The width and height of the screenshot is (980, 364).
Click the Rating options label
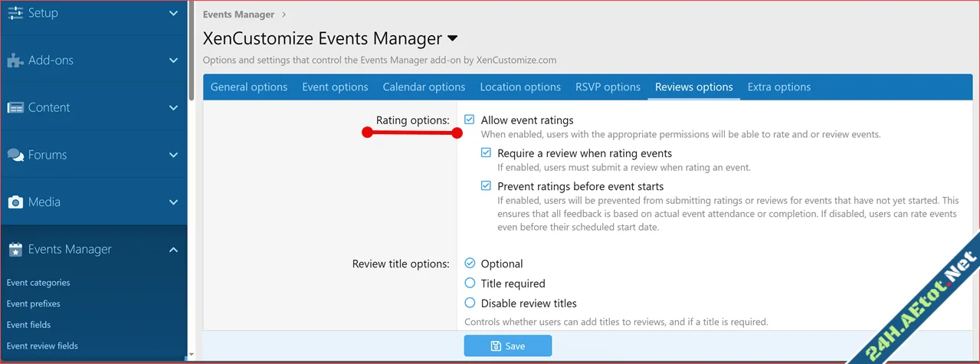coord(412,120)
